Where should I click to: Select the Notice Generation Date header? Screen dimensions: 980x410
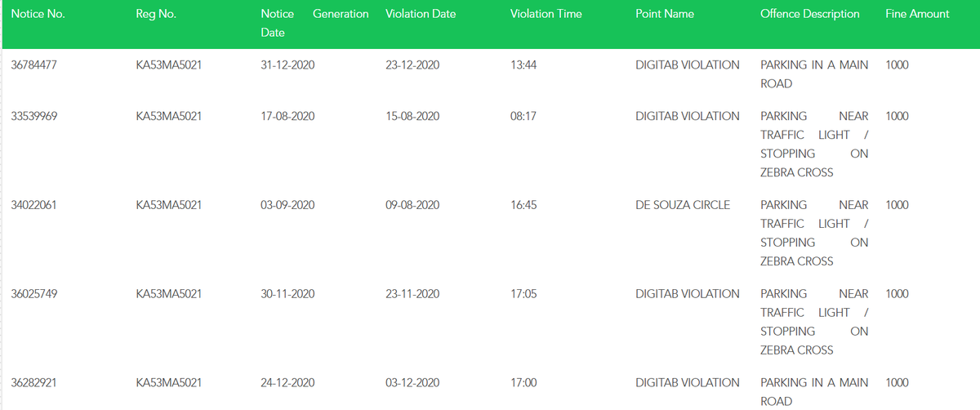click(x=314, y=23)
